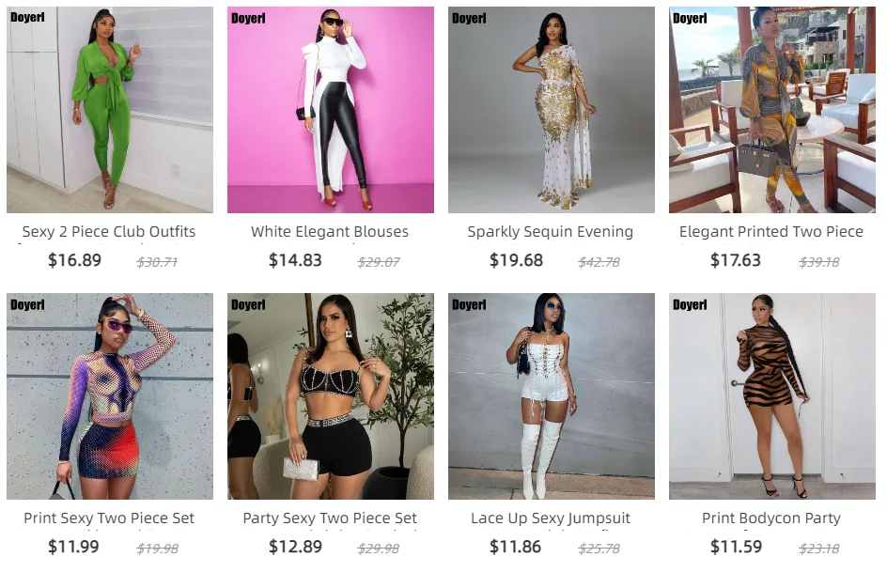The width and height of the screenshot is (887, 588).
Task: Click the Print Sexy Two Piece Set title
Action: 109,518
